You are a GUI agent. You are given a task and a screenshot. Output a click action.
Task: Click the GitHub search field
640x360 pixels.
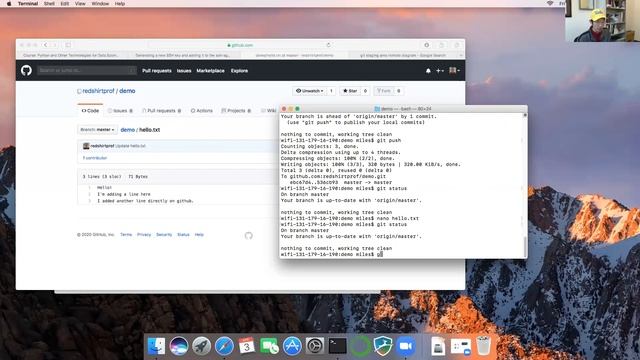pyautogui.click(x=87, y=70)
